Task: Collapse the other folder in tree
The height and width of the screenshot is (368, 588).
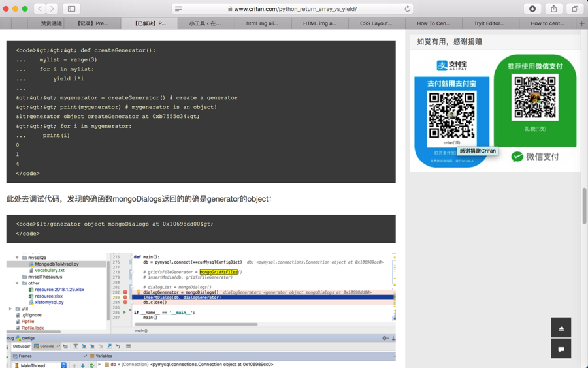Action: pos(17,283)
